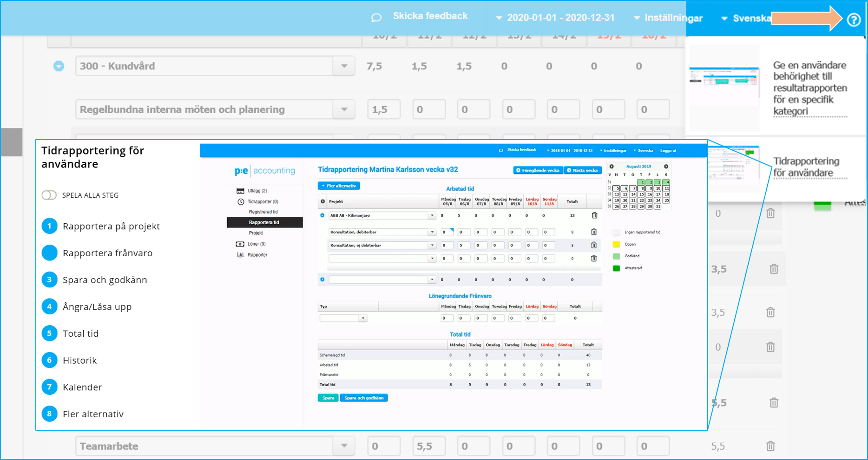Click the green Attesterad color swatch

click(617, 268)
